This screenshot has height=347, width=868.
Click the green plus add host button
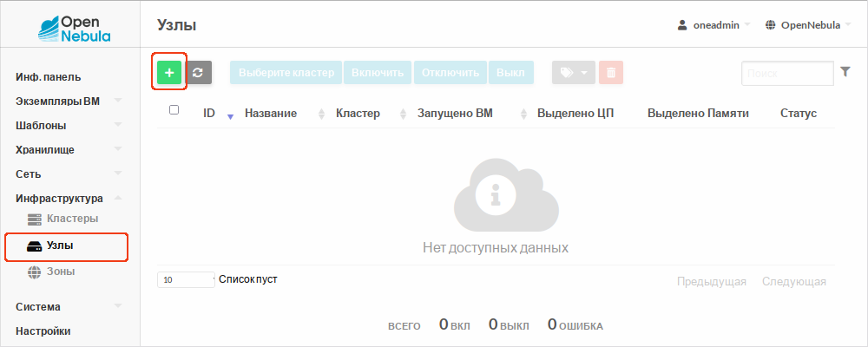169,73
